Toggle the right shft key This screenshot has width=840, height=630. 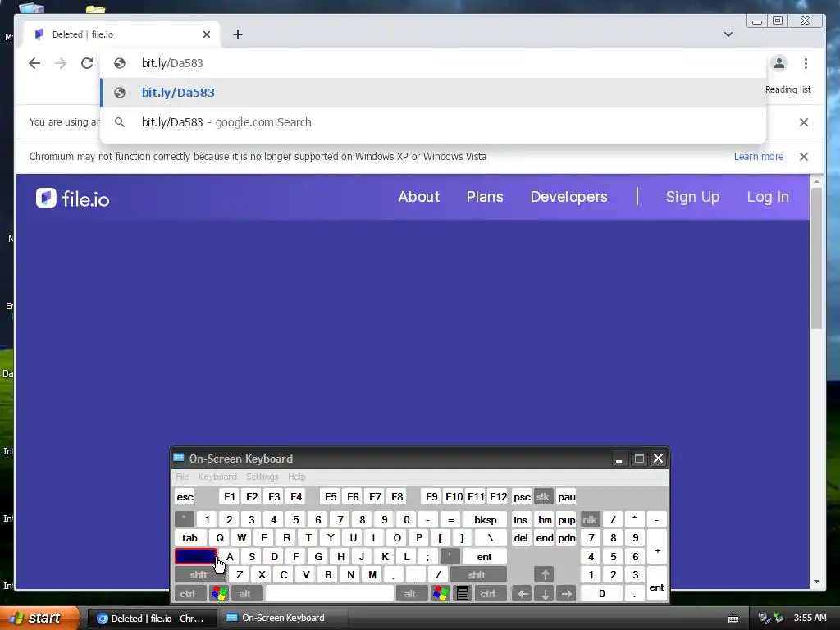(477, 575)
